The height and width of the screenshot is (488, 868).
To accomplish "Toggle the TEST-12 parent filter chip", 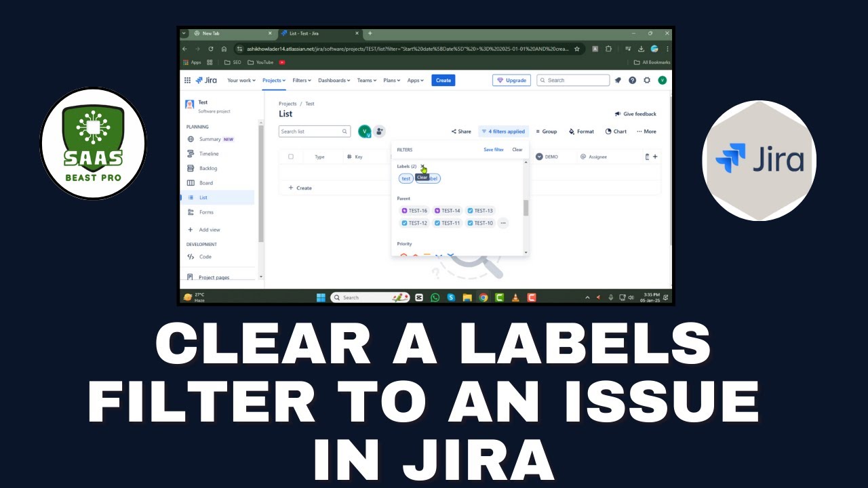I will tap(415, 223).
